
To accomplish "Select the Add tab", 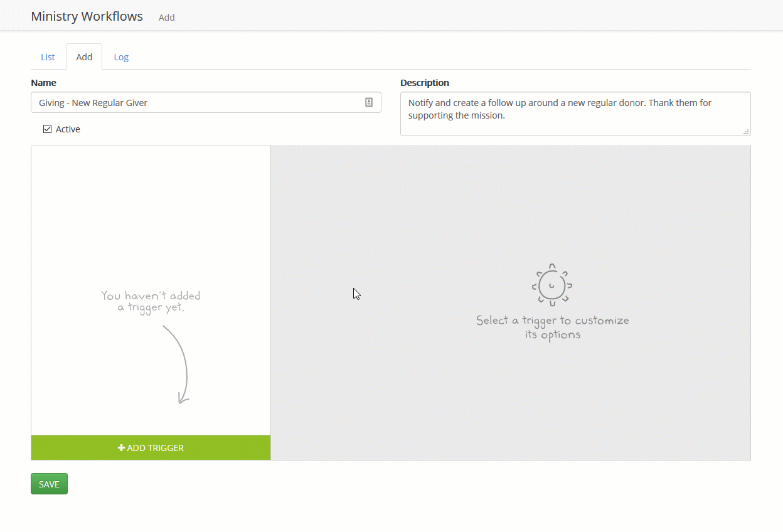I will point(84,57).
